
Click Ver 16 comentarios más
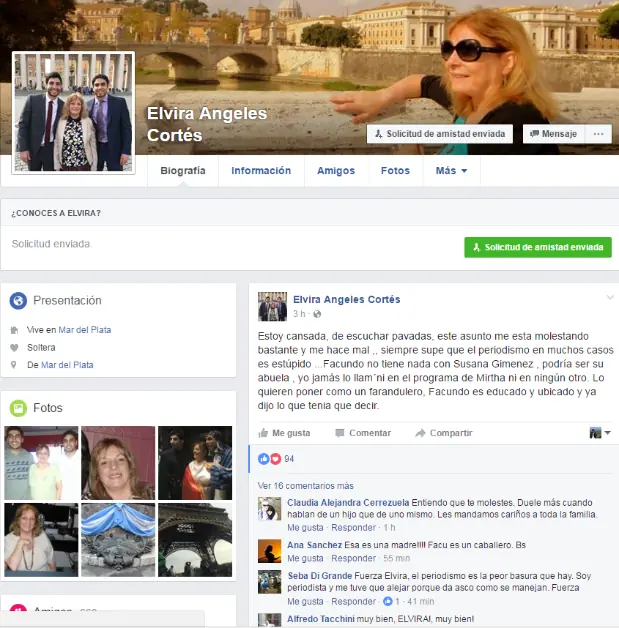pyautogui.click(x=305, y=486)
